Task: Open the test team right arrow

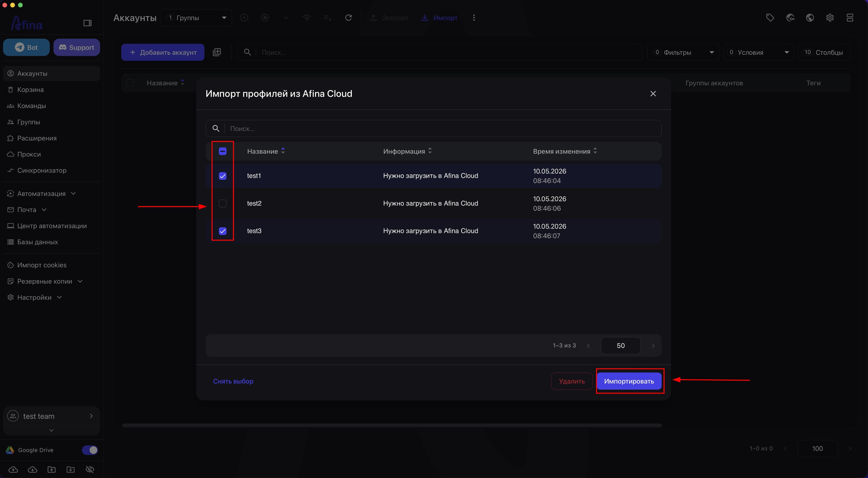Action: [x=91, y=416]
